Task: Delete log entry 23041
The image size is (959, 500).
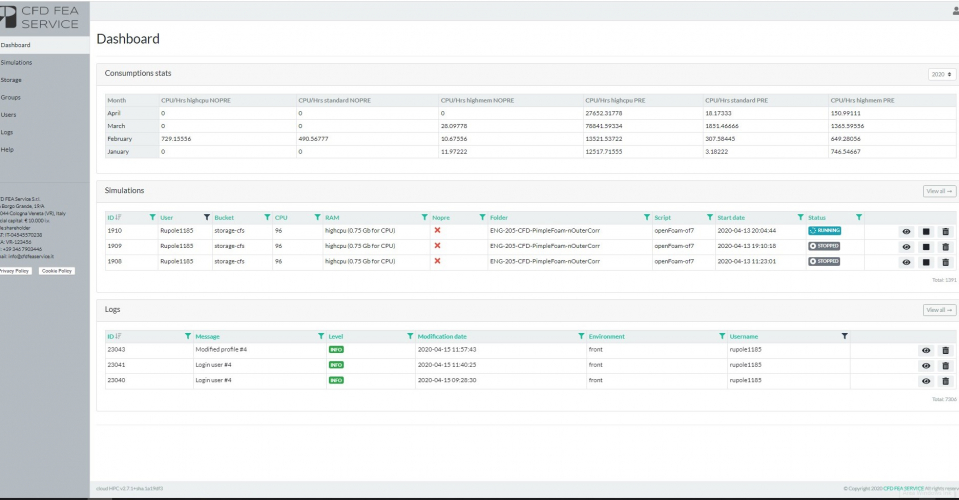Action: (946, 366)
